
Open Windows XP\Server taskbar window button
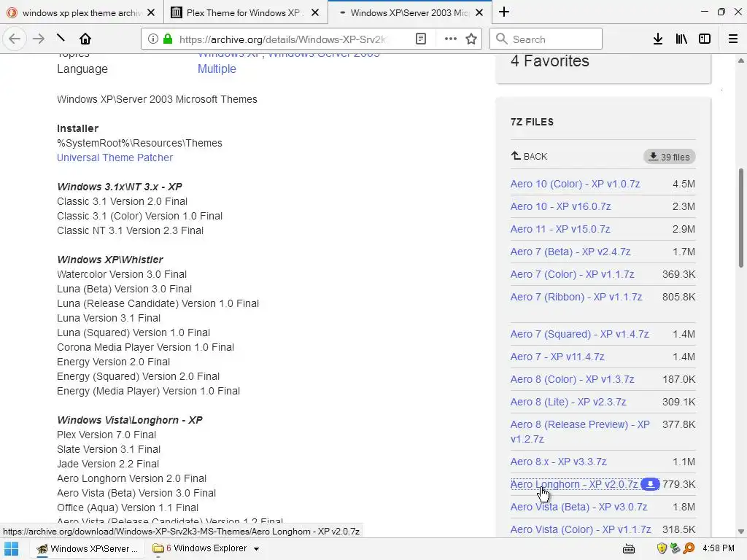click(x=88, y=548)
